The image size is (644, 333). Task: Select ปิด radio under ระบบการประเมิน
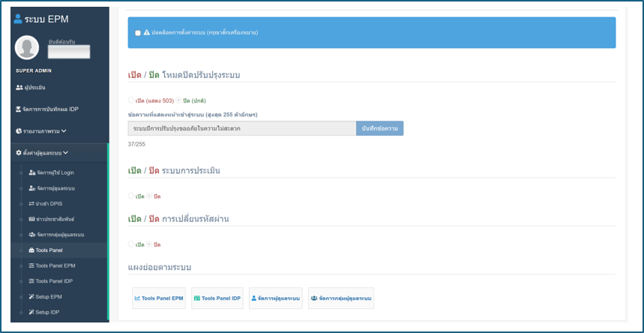[149, 196]
